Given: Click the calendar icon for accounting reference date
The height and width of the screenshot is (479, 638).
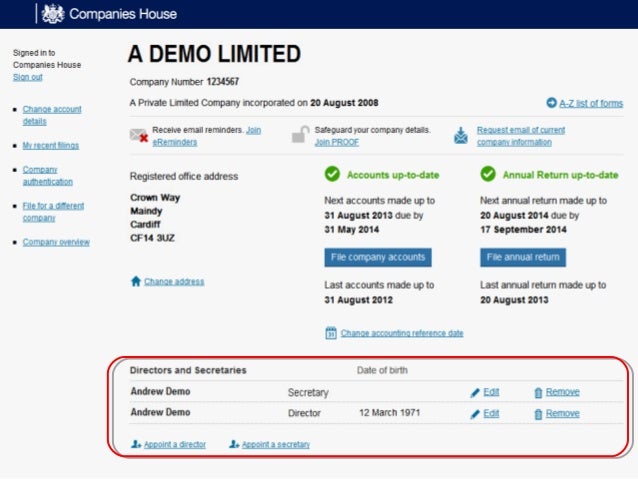Looking at the screenshot, I should [x=331, y=333].
